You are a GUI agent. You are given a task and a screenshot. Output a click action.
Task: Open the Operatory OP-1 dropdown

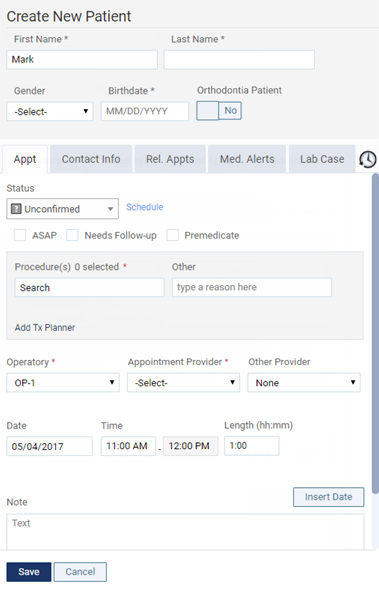tap(63, 382)
